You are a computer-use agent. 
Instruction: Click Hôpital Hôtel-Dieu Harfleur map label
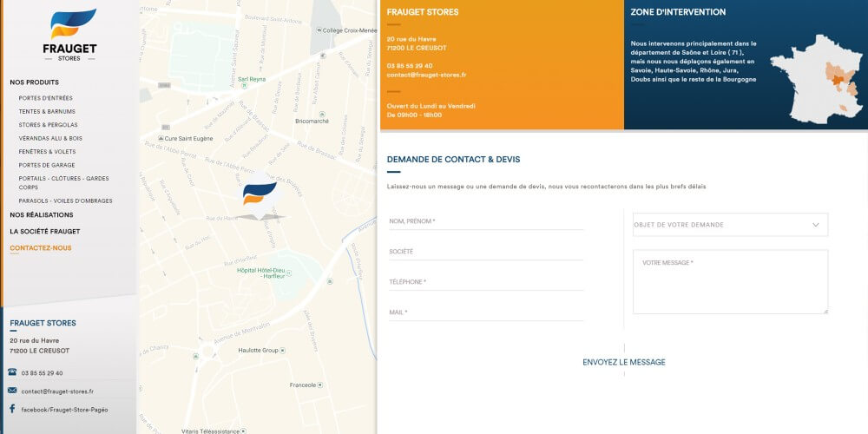pos(260,273)
